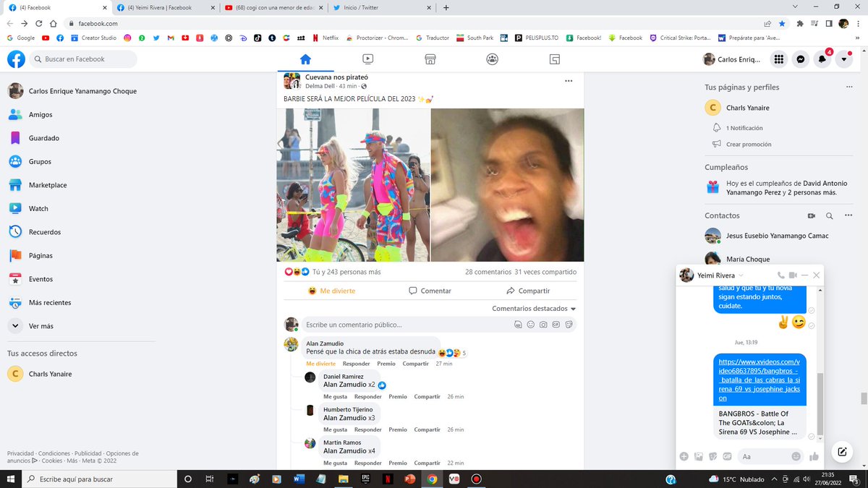The height and width of the screenshot is (488, 868).
Task: Open the Gaming tab icon in top bar
Action: [x=555, y=59]
